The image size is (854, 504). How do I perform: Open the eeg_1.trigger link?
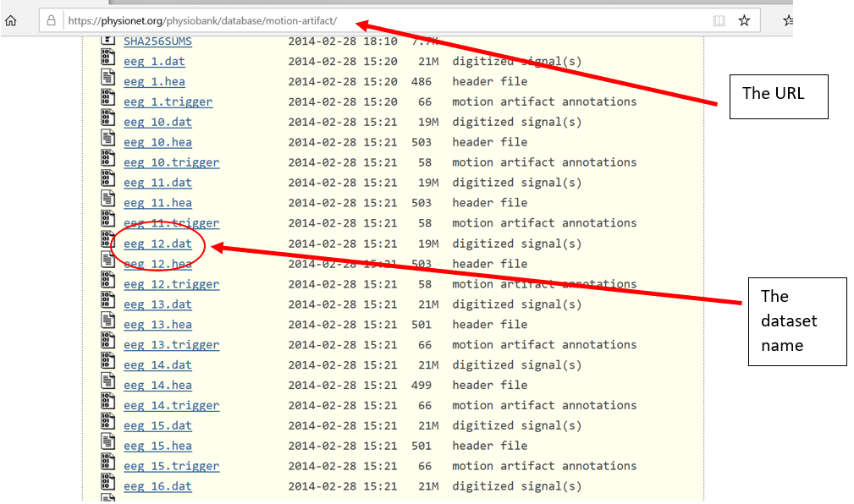tap(168, 101)
